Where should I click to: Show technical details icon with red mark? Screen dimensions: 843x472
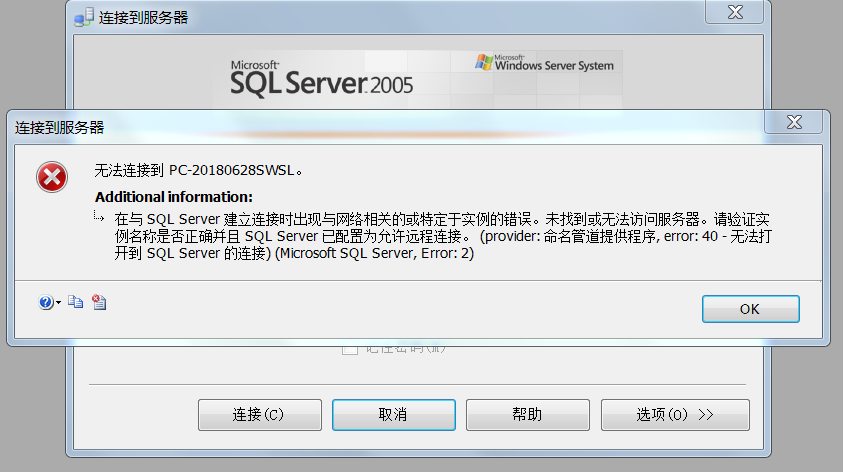tap(99, 302)
